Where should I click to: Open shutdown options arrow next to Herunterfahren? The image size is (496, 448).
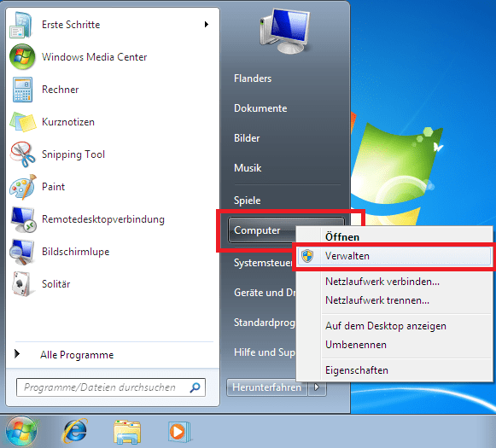(x=317, y=387)
